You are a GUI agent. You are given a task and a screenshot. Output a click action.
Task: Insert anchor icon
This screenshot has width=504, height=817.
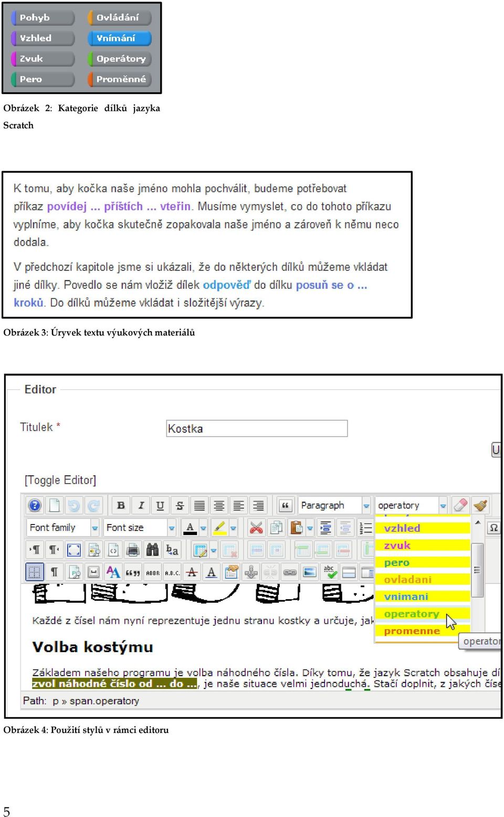pos(251,572)
